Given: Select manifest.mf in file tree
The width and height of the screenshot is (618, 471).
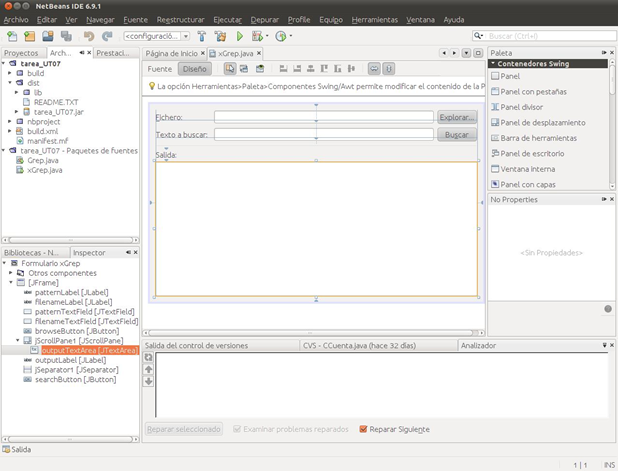Looking at the screenshot, I should pos(48,141).
